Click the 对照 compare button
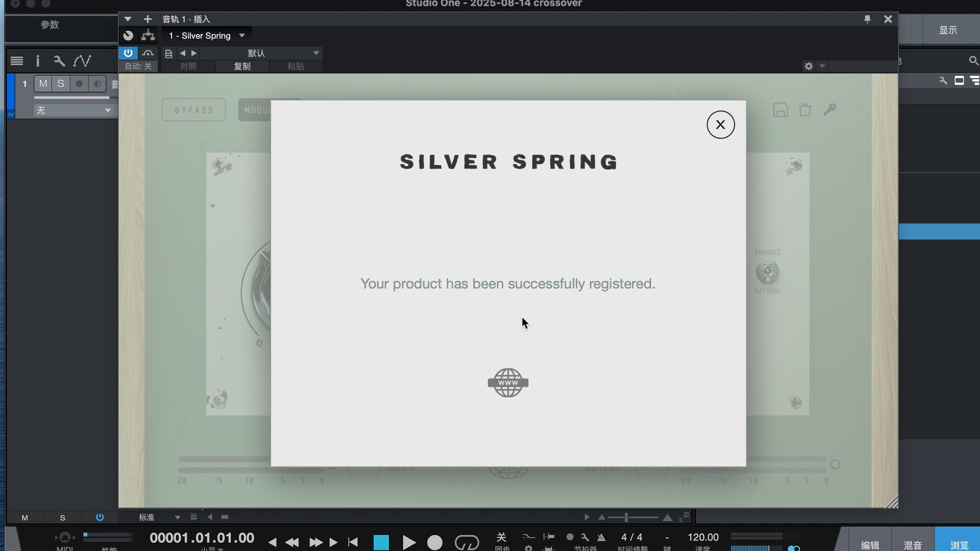This screenshot has height=551, width=980. [x=188, y=66]
